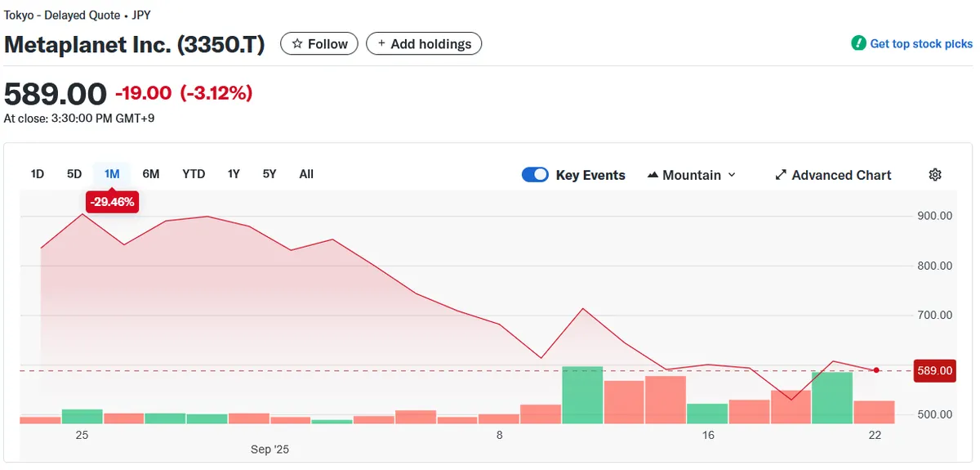Screen dimensions: 980x470
Task: Click the Sep '25 date label
Action: pyautogui.click(x=269, y=450)
